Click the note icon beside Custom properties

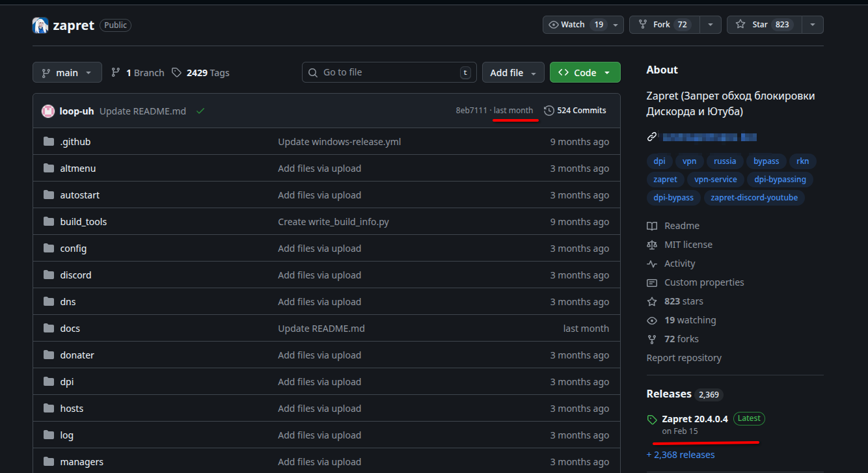(652, 282)
